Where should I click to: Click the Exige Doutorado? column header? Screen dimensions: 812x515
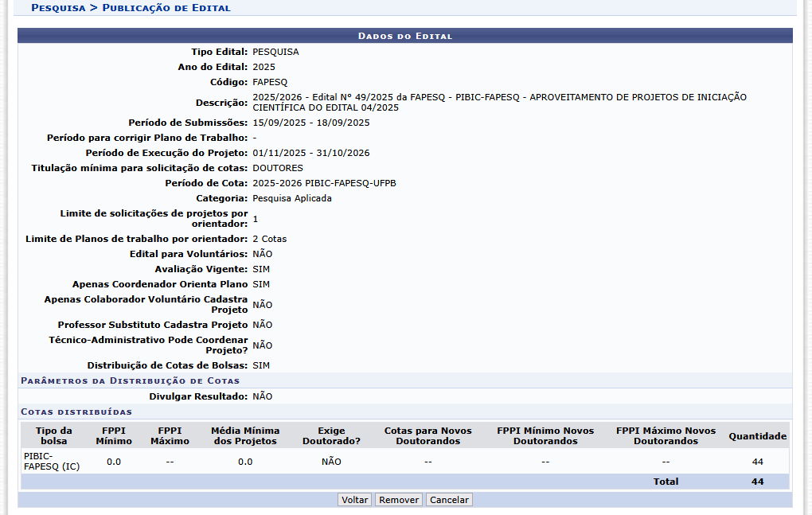tap(331, 435)
